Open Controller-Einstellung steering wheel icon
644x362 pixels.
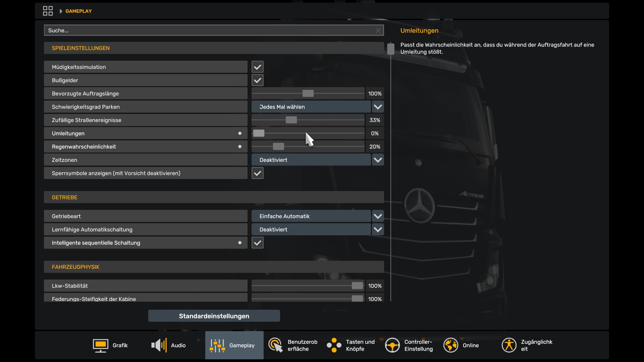pyautogui.click(x=392, y=345)
